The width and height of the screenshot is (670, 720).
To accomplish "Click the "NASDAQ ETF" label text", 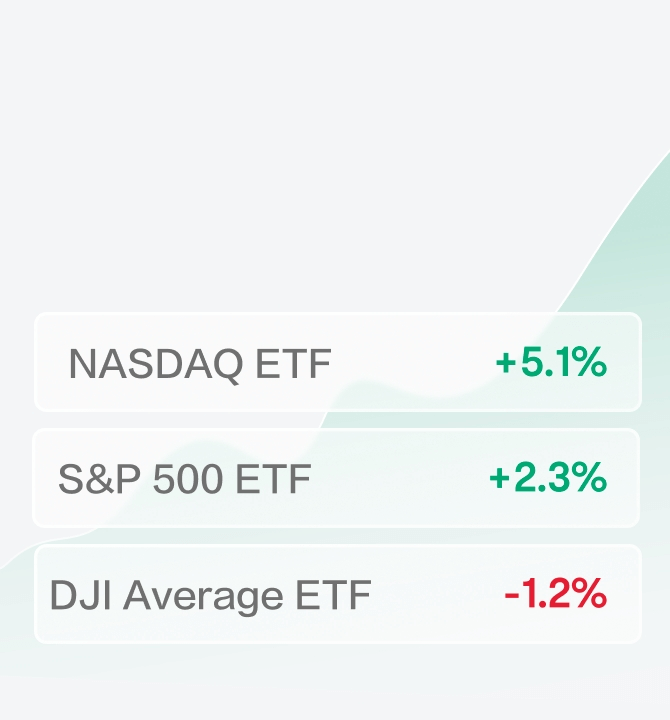I will pos(199,364).
